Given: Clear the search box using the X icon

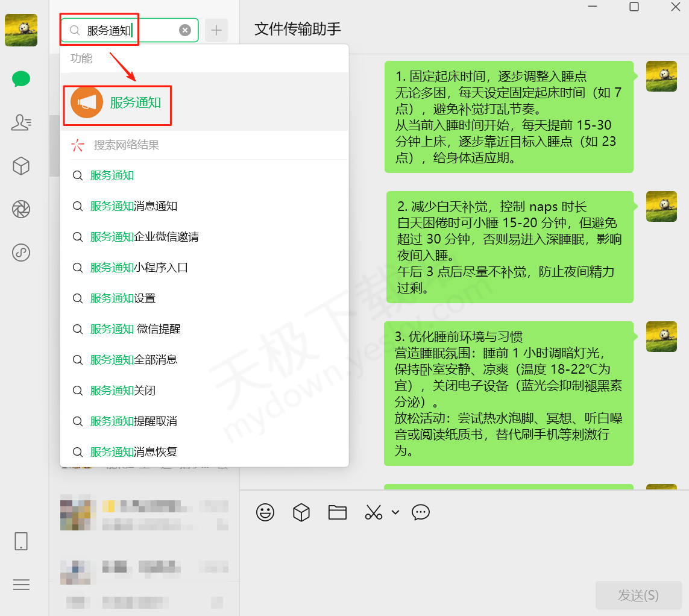Looking at the screenshot, I should pos(185,30).
